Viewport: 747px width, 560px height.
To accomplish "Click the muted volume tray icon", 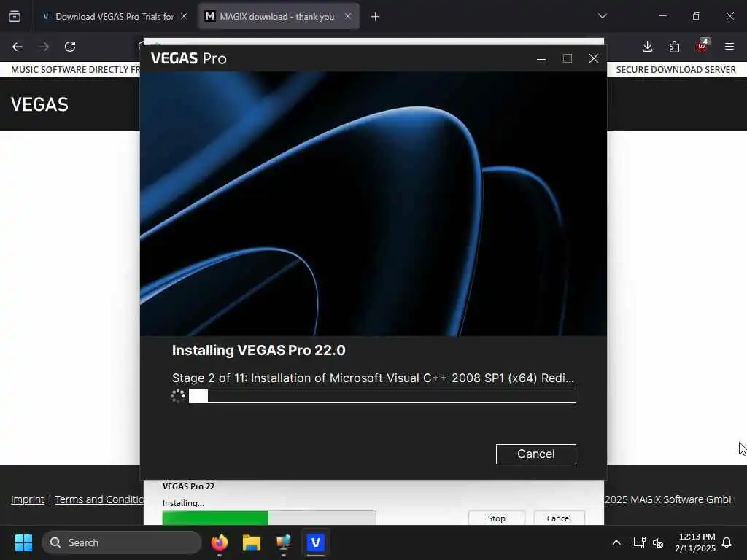I will pos(658,542).
